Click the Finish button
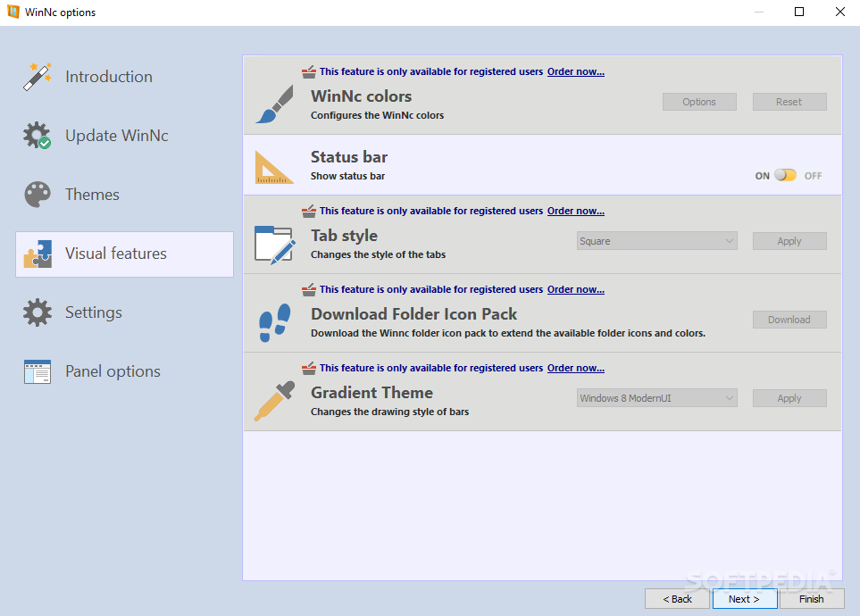The height and width of the screenshot is (616, 860). click(x=812, y=599)
